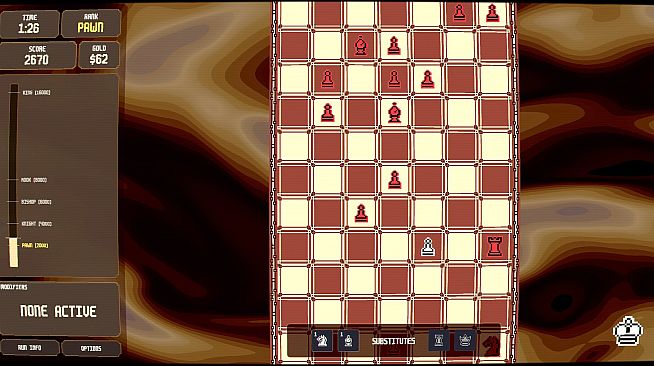654x366 pixels.
Task: Open the Options menu
Action: point(91,348)
